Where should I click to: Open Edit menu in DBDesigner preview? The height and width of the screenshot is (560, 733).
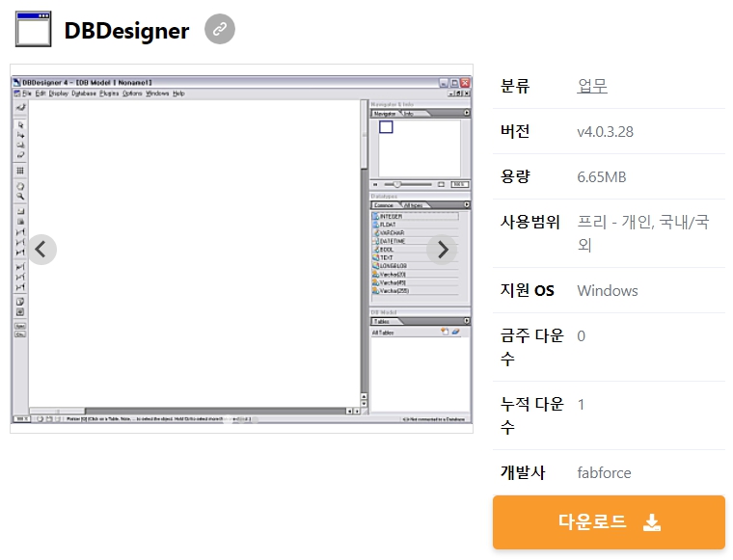(41, 93)
